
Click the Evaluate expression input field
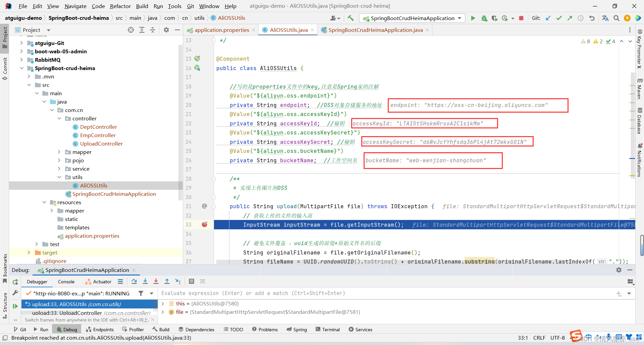pos(386,293)
